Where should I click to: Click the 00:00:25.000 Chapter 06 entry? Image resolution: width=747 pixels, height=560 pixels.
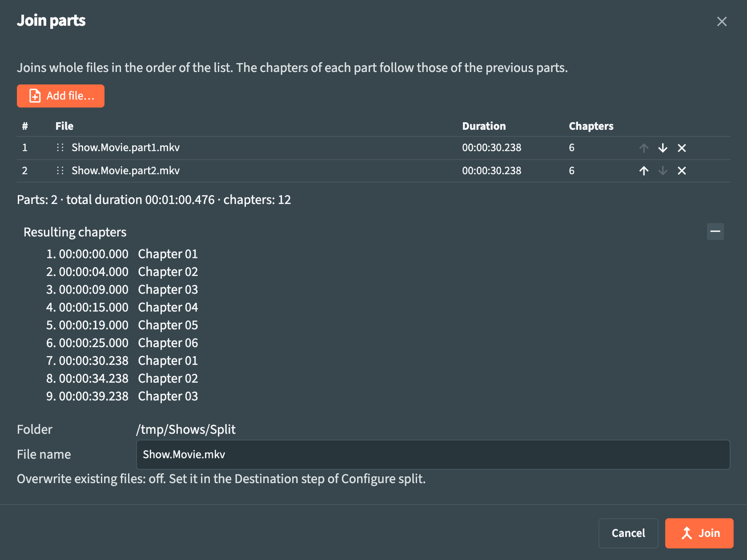[x=122, y=343]
